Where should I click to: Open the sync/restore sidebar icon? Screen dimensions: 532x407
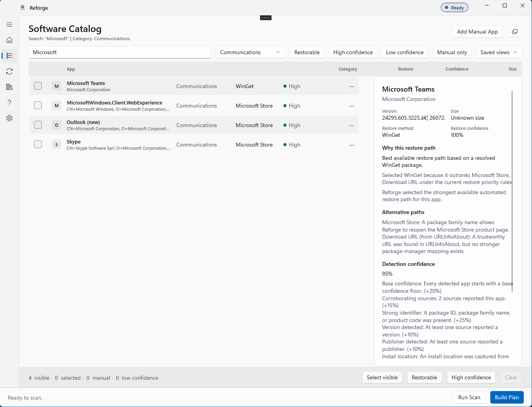click(9, 71)
